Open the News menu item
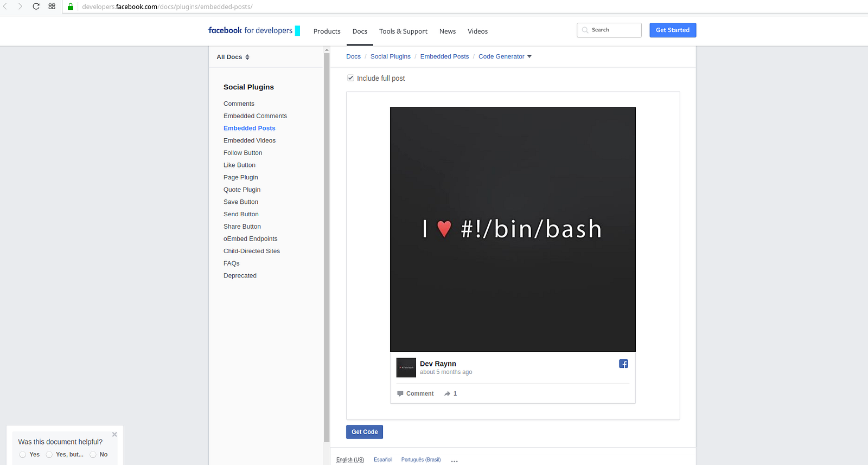 pos(448,31)
